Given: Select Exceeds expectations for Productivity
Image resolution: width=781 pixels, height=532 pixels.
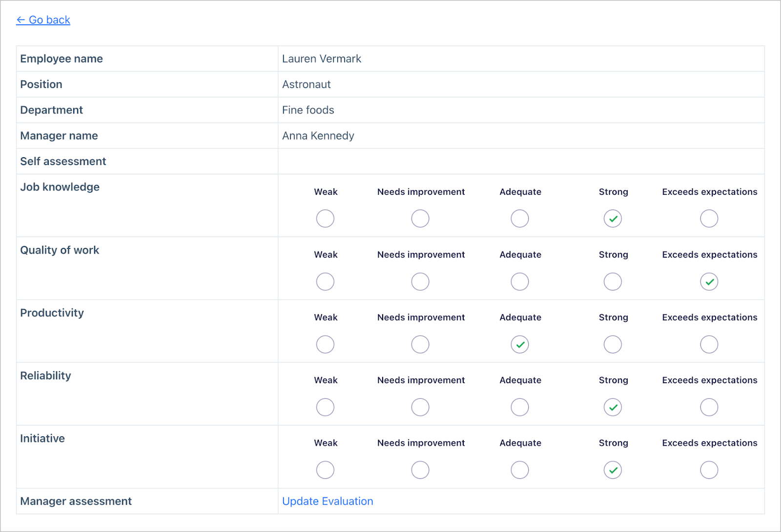Looking at the screenshot, I should tap(709, 344).
